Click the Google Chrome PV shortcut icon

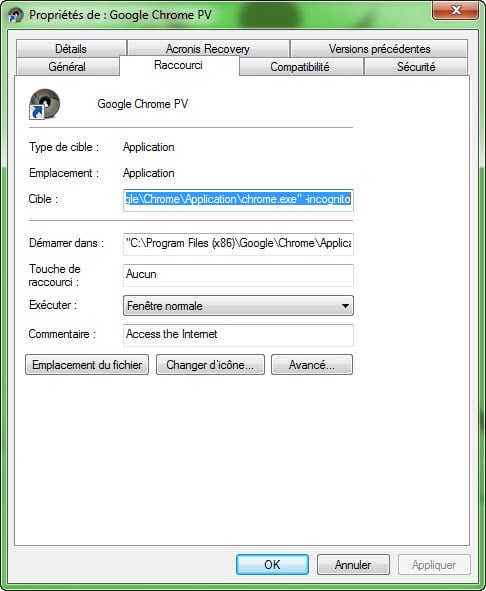tap(44, 104)
